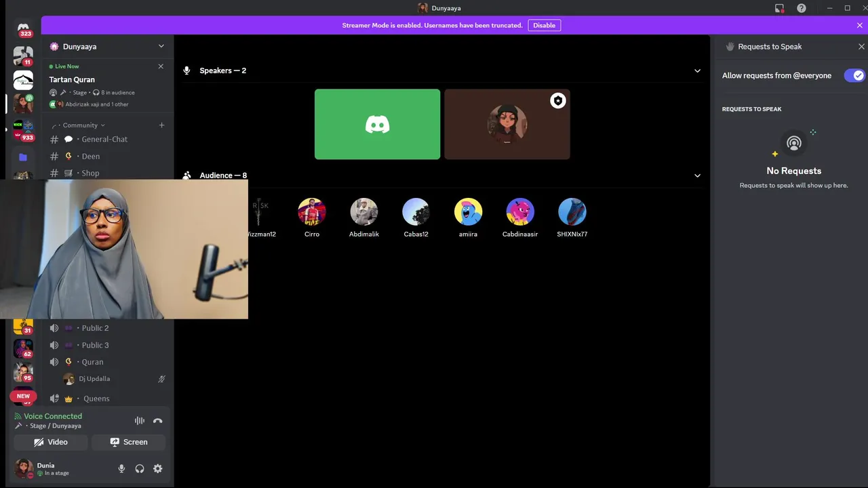The height and width of the screenshot is (488, 868).
Task: Select the brown avatar speaker tile
Action: (507, 124)
